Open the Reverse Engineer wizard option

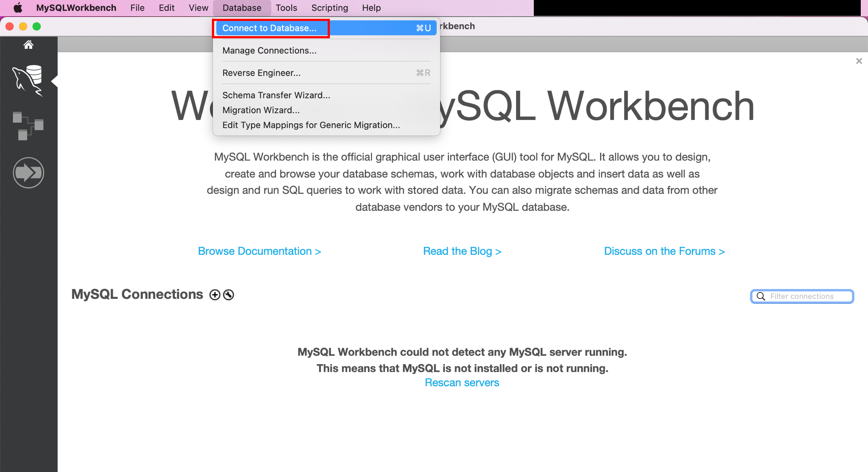(260, 73)
